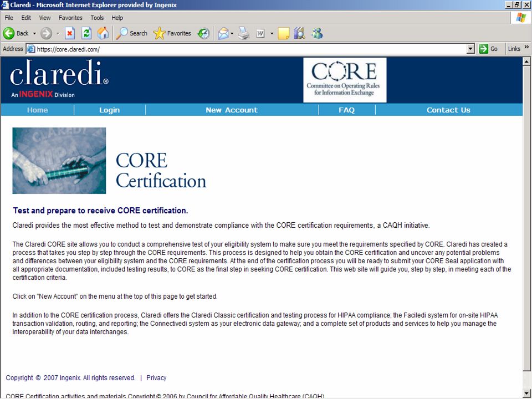Viewport: 532px width, 399px height.
Task: Click the Mail envelope icon
Action: (223, 33)
